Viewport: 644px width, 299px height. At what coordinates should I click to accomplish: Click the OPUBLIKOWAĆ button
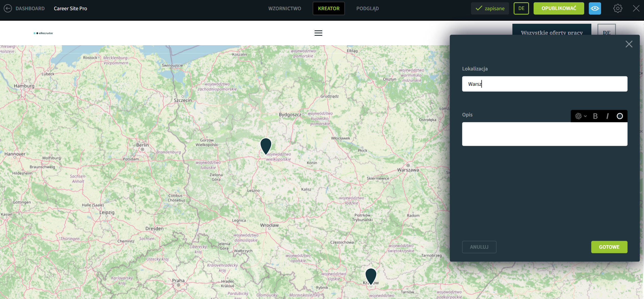coord(559,8)
